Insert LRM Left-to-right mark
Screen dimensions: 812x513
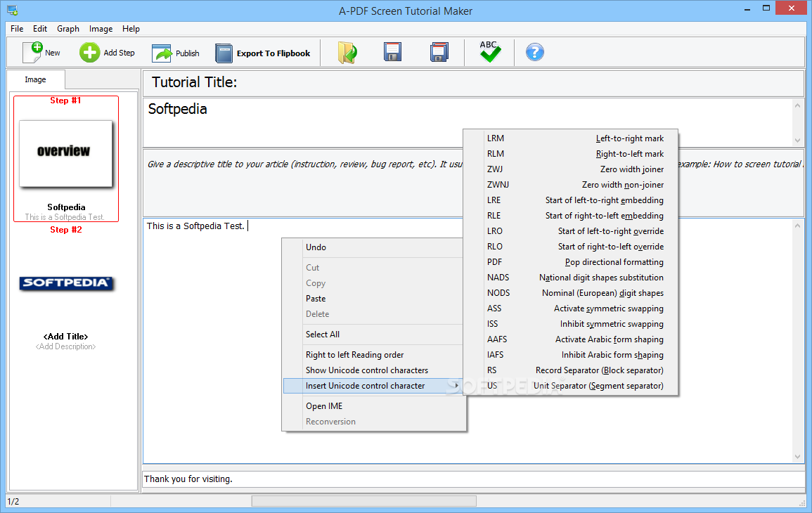570,138
